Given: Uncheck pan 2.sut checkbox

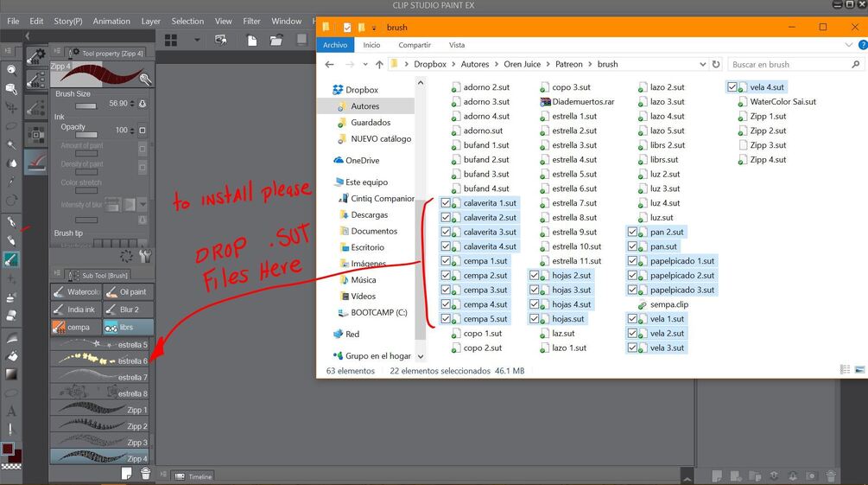Looking at the screenshot, I should pos(632,232).
